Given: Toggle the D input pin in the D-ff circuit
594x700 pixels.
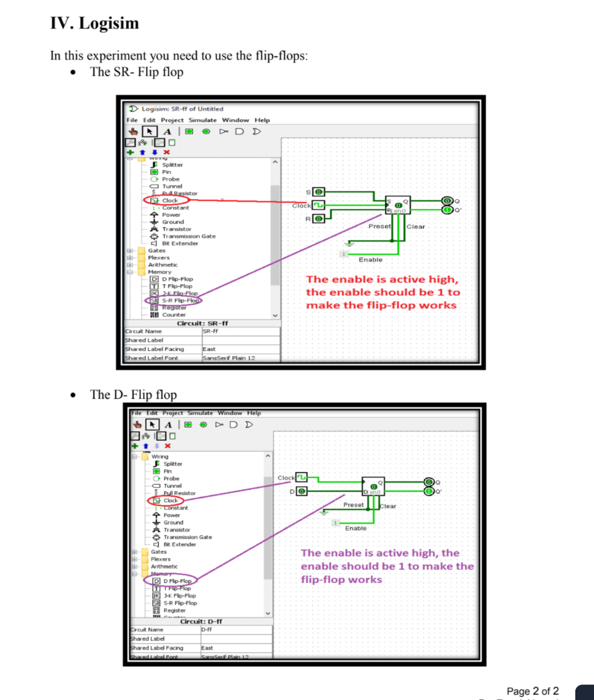Looking at the screenshot, I should click(x=301, y=490).
